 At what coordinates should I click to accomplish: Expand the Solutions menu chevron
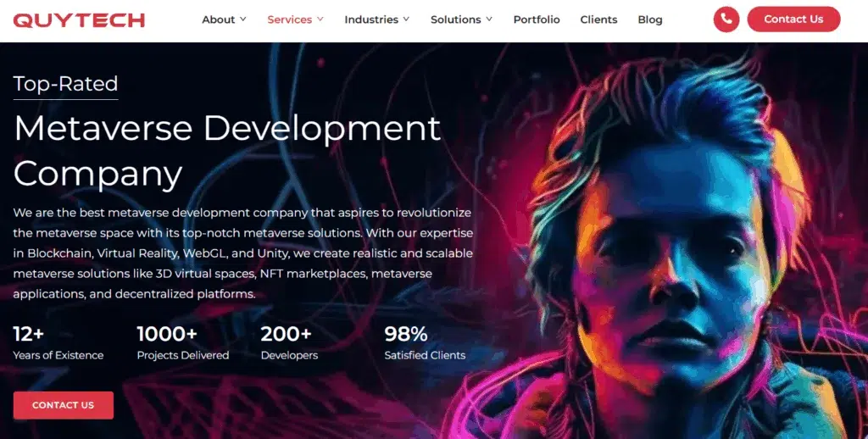(x=489, y=19)
